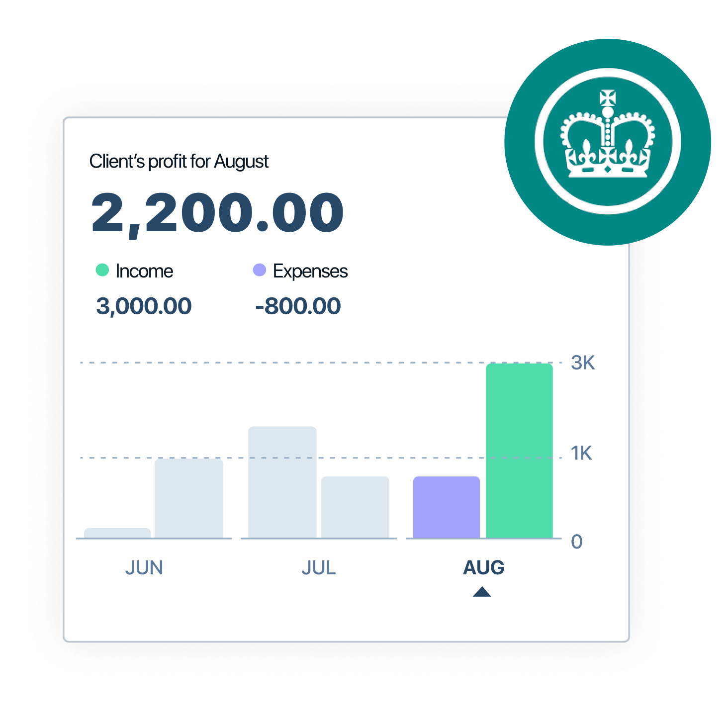Click the 2,200.00 profit figure
The width and height of the screenshot is (728, 728).
218,213
